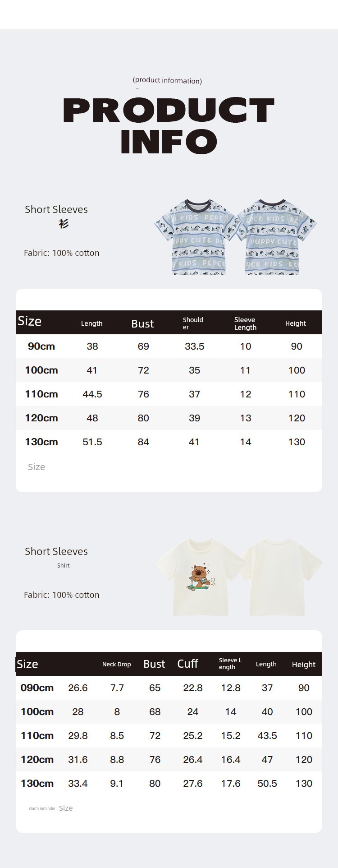This screenshot has width=338, height=868.
Task: Click the (product information) subtitle text
Action: coord(167,80)
